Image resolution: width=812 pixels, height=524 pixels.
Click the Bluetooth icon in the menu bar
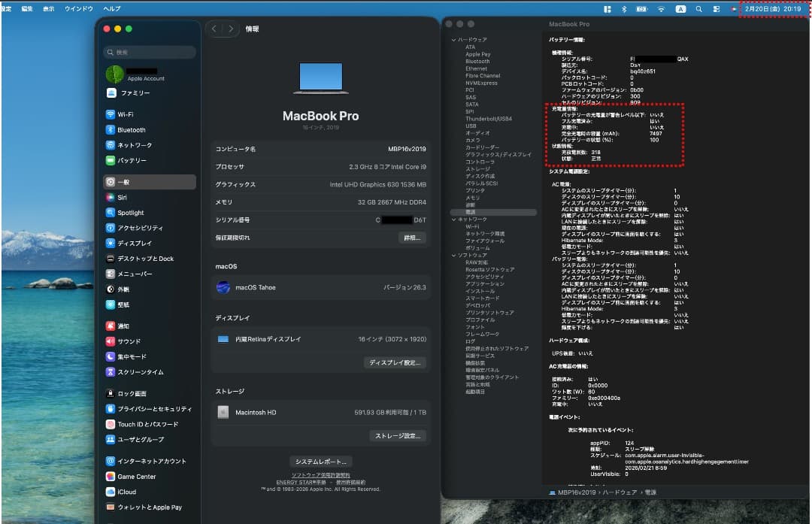click(x=624, y=9)
